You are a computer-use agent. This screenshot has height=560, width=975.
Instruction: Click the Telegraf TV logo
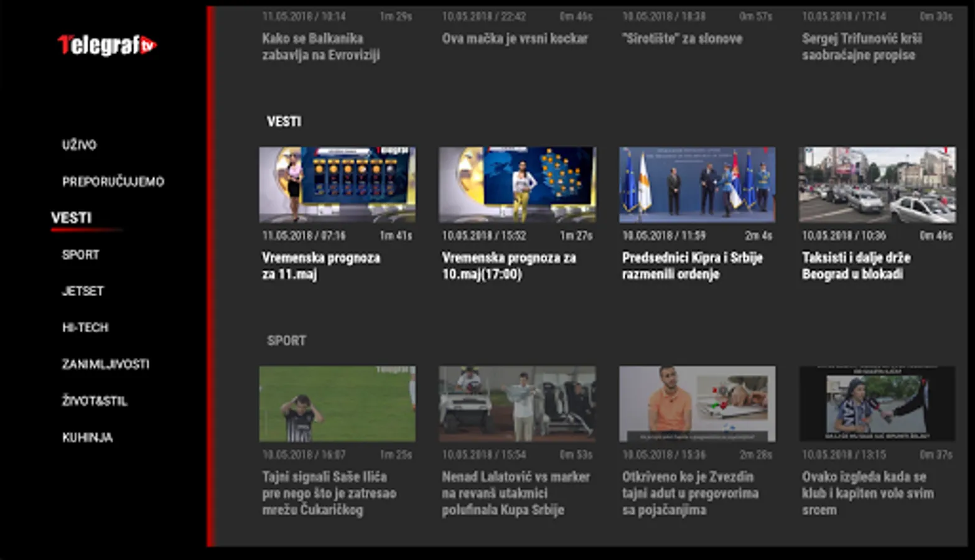click(107, 45)
